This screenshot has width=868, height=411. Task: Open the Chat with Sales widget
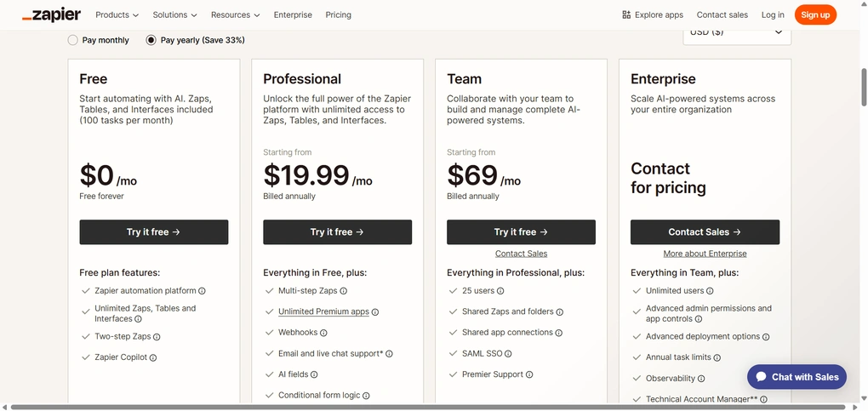pos(797,377)
